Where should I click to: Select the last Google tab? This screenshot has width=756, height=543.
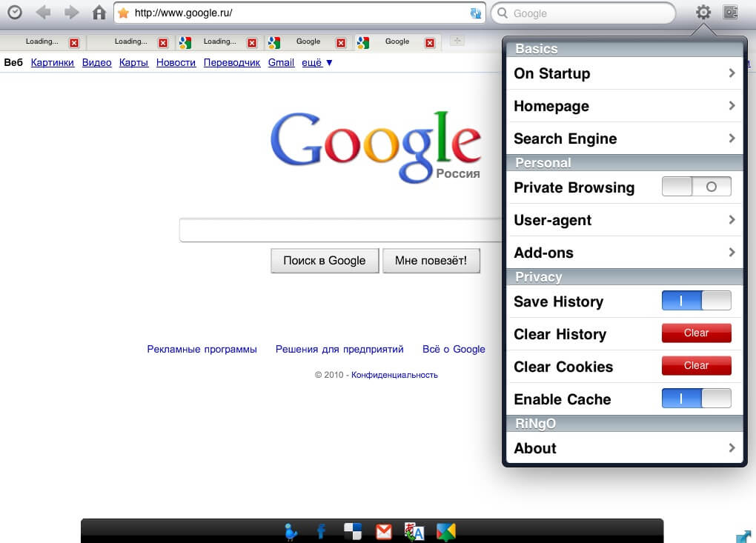pyautogui.click(x=397, y=41)
